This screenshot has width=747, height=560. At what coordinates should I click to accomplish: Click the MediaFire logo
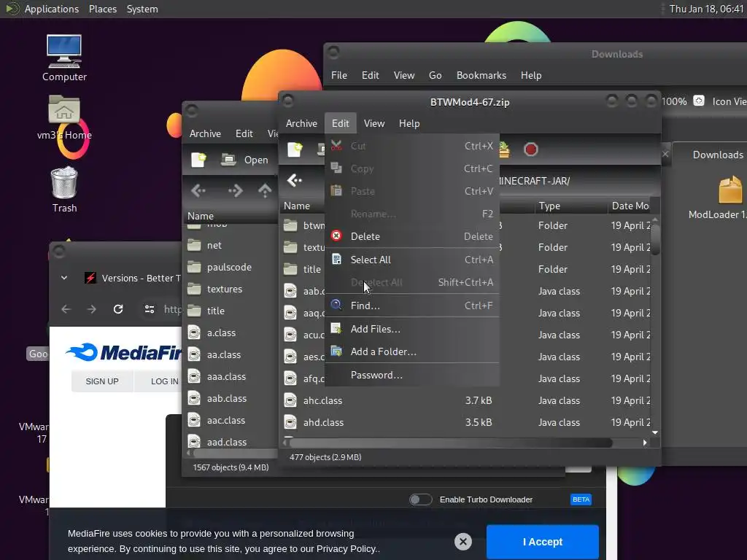click(x=124, y=352)
